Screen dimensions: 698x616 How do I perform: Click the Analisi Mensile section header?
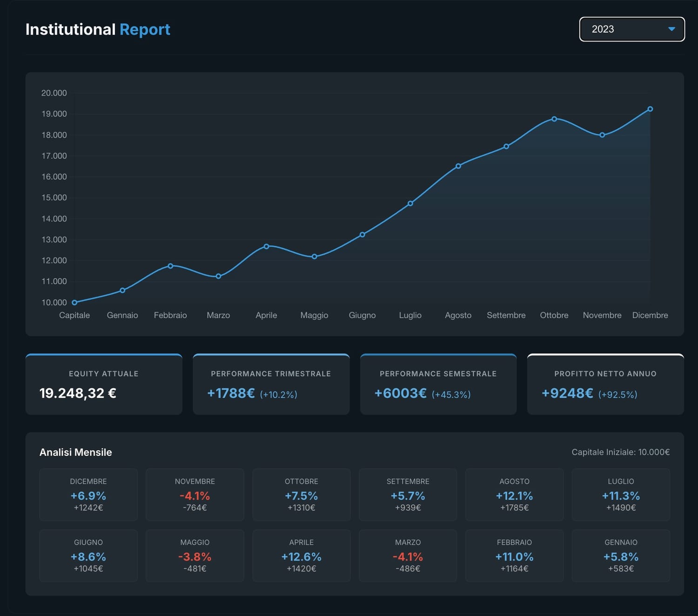pos(76,452)
